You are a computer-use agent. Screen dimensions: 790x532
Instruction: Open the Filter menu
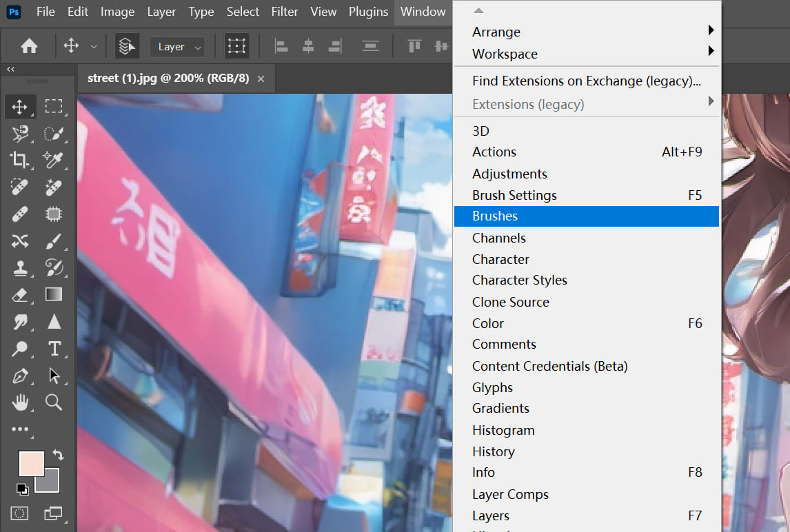click(x=285, y=12)
